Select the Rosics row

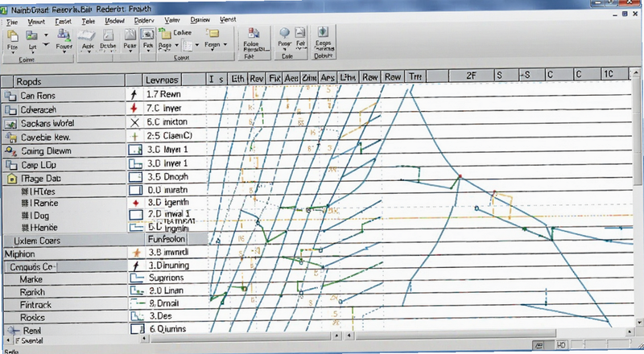[65, 318]
